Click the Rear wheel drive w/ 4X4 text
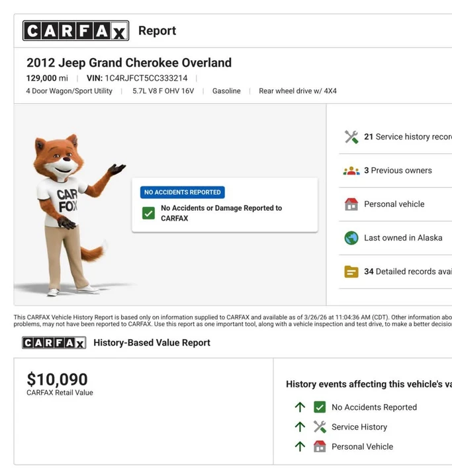 click(298, 91)
